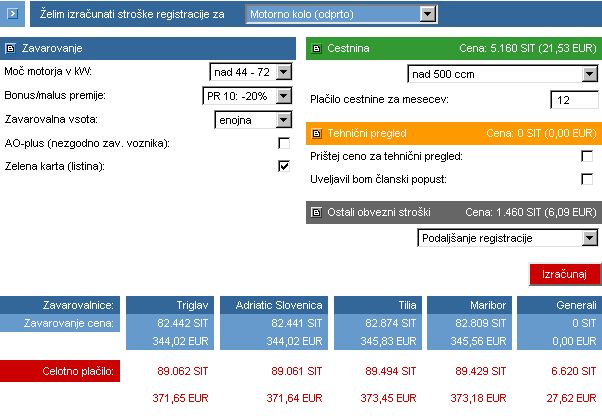Click the arrow icon at top left
The width and height of the screenshot is (602, 418).
coord(12,14)
